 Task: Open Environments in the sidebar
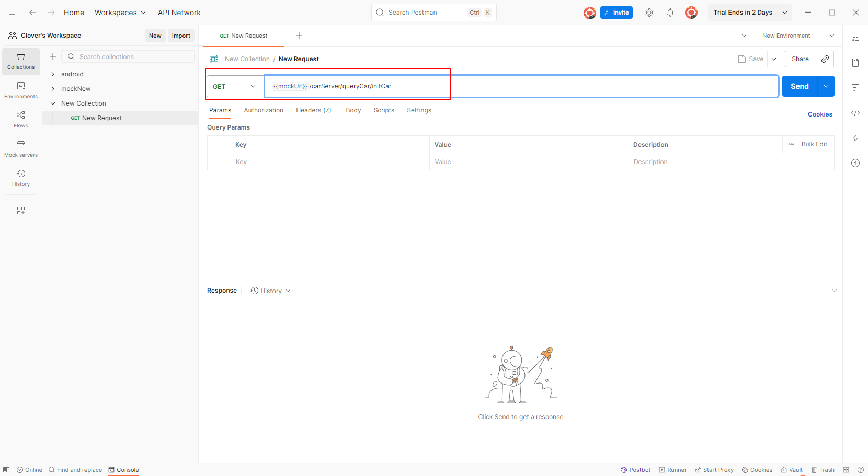[x=21, y=91]
